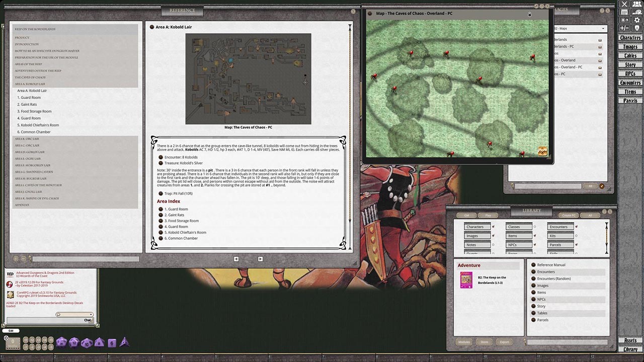Click the purple d6 die

112,343
